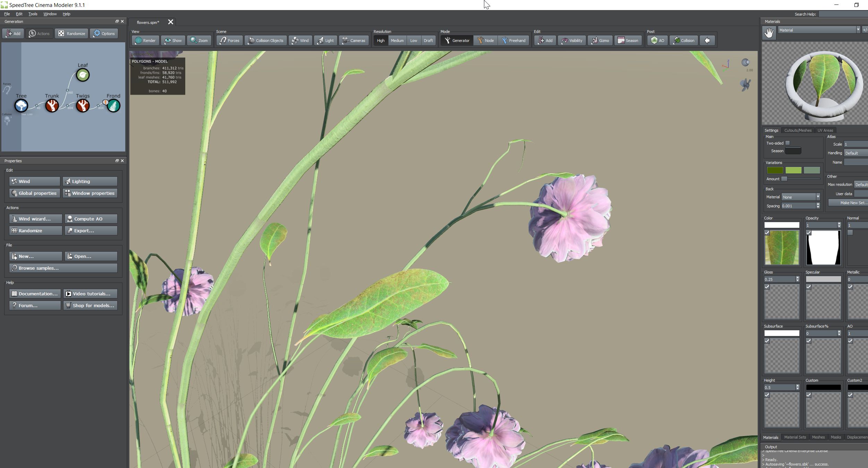The height and width of the screenshot is (468, 868).
Task: Open the Cameras scene control
Action: tap(354, 41)
